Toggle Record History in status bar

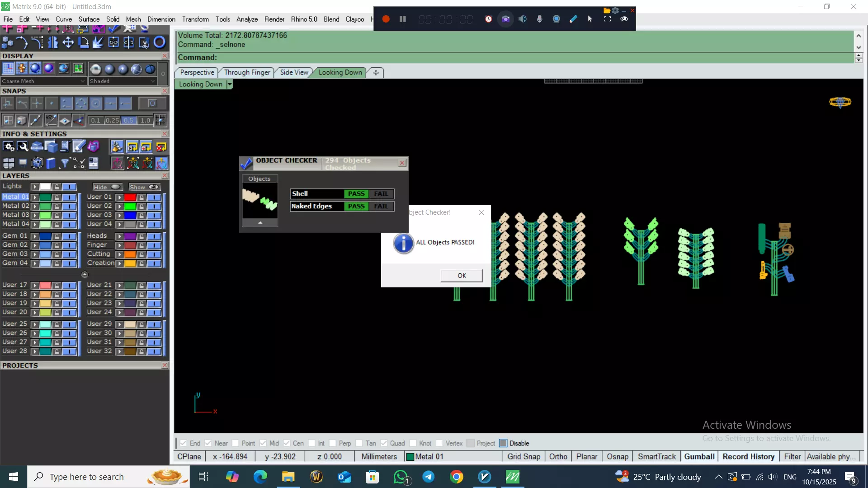748,457
